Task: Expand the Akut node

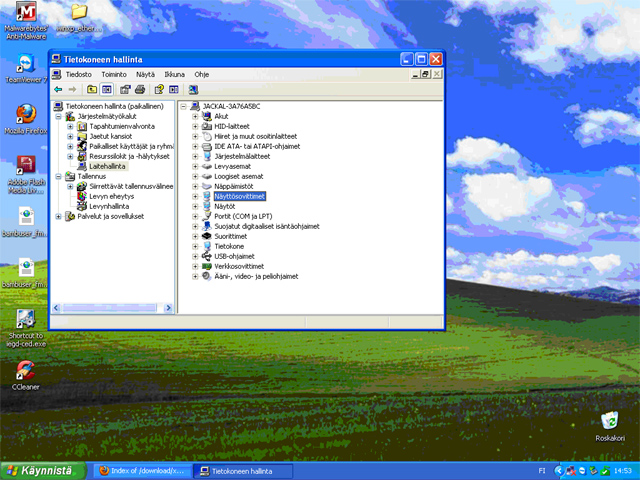Action: tap(195, 116)
